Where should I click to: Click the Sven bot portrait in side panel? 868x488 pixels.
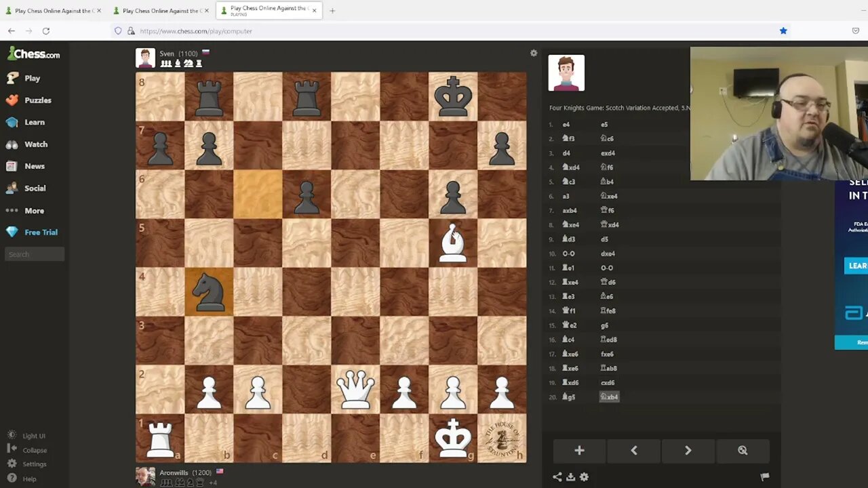tap(566, 73)
